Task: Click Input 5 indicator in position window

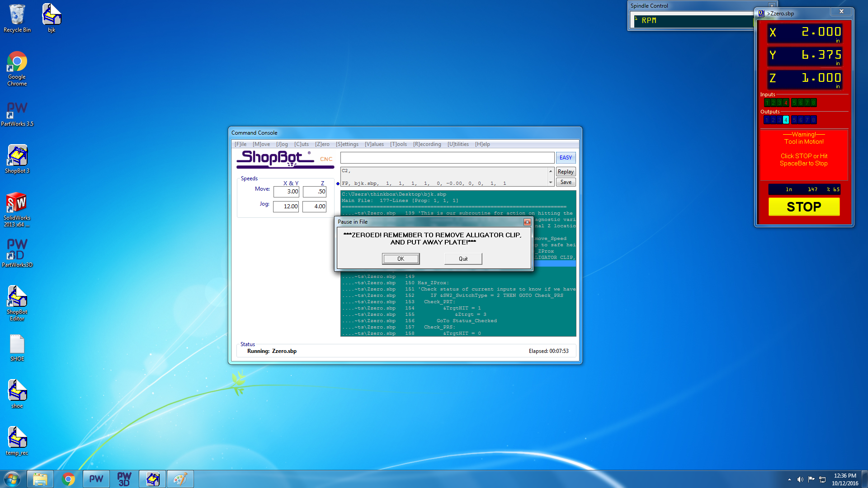Action: click(x=794, y=103)
